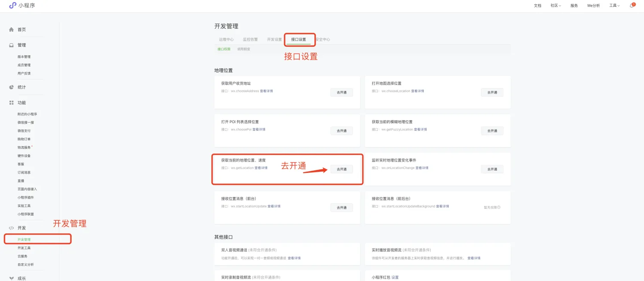Click the 开发 code brackets icon
Screen dimensions: 644x281
pyautogui.click(x=12, y=228)
